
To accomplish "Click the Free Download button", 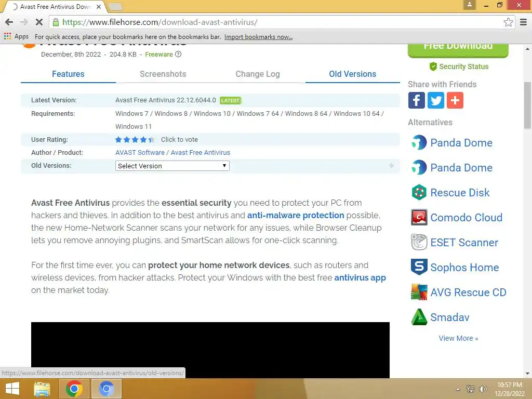I will tap(458, 49).
